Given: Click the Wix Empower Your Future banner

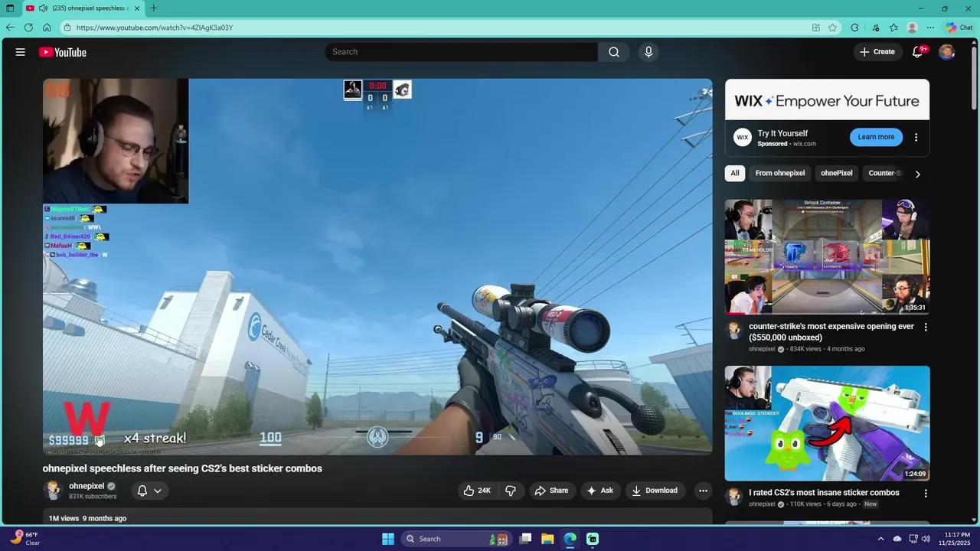Looking at the screenshot, I should click(x=827, y=100).
